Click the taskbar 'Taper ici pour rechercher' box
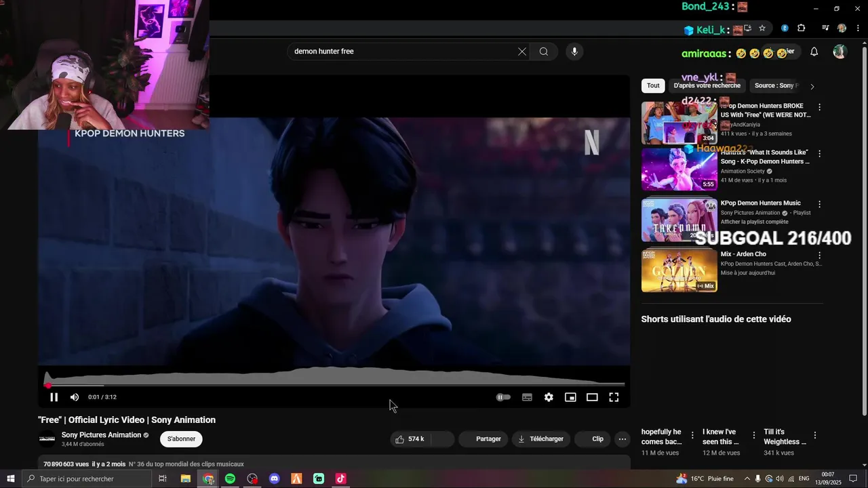 pos(86,479)
